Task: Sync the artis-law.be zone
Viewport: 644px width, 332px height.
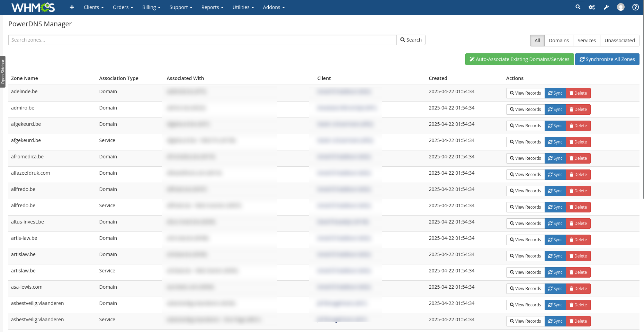Action: coord(555,240)
